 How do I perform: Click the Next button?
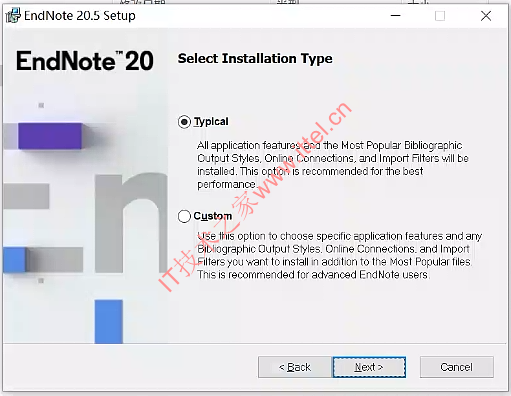click(369, 367)
